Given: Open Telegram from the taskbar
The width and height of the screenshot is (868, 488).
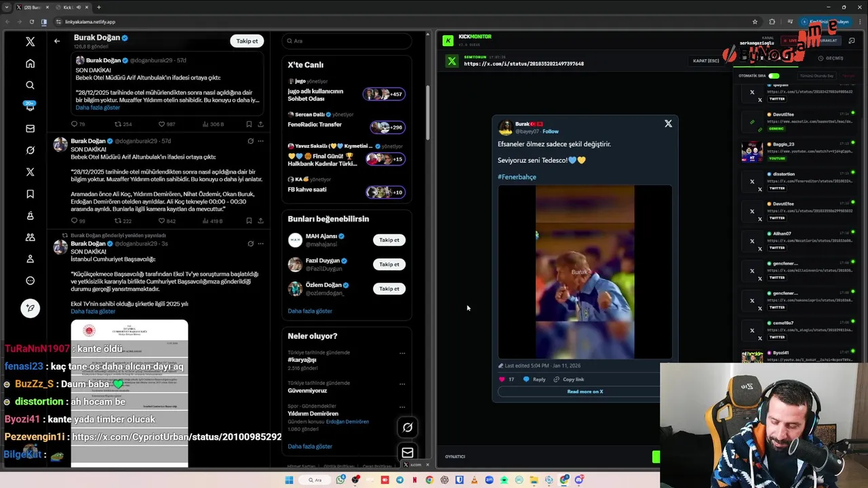Looking at the screenshot, I should pos(399,480).
